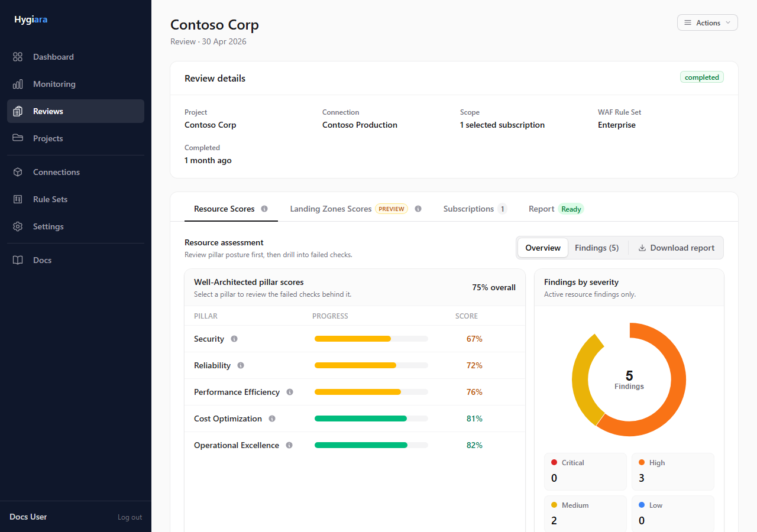Screen dimensions: 757x532
Task: Click info icon beside Cost Optimization
Action: (272, 419)
